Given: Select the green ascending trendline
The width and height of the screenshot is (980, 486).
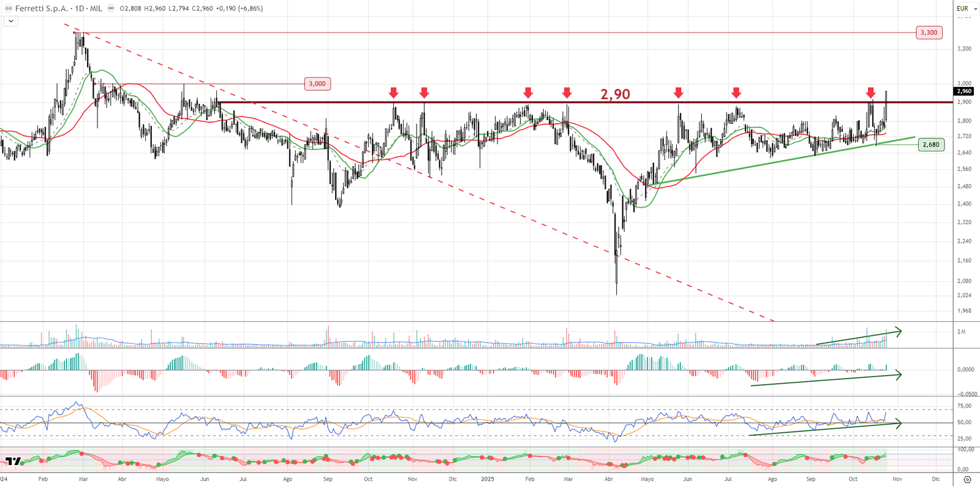Looking at the screenshot, I should coord(766,164).
